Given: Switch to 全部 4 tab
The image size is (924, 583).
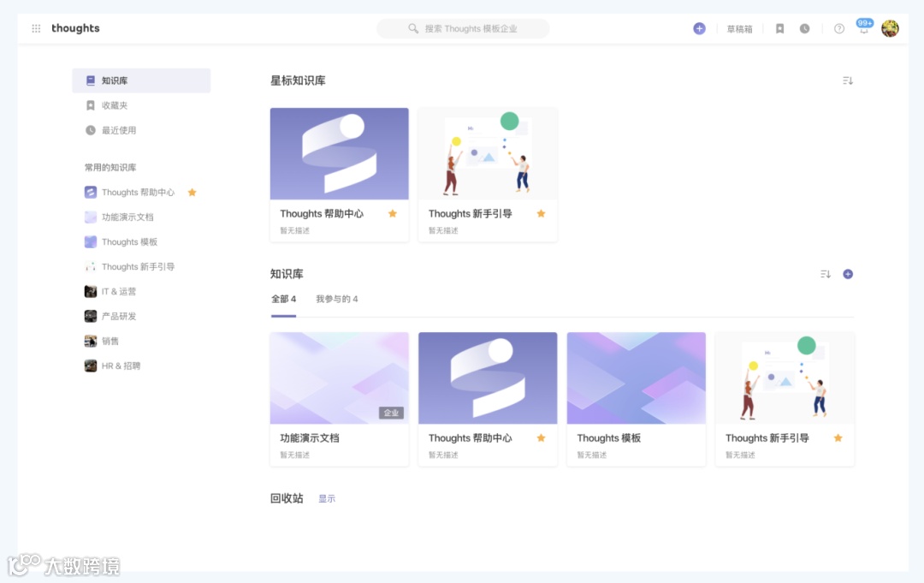Looking at the screenshot, I should coord(283,299).
